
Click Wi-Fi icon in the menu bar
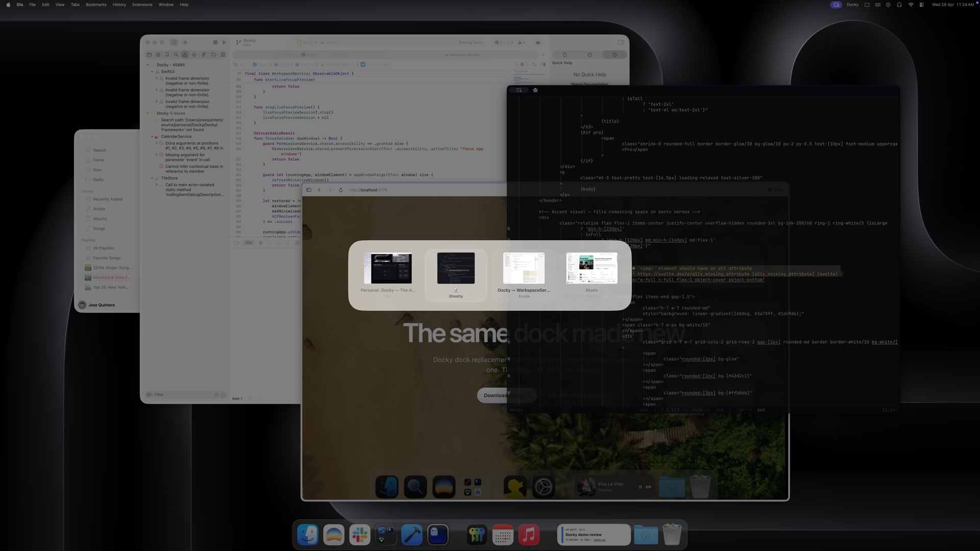coord(911,5)
